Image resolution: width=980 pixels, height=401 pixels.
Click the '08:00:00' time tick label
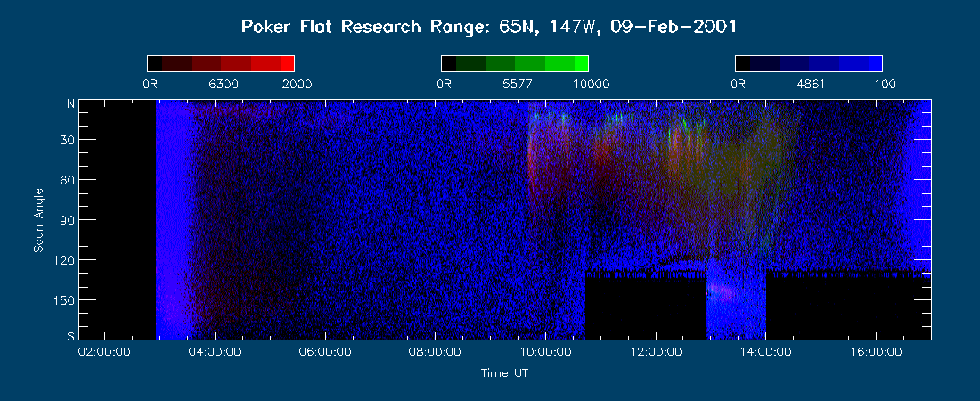pos(433,352)
